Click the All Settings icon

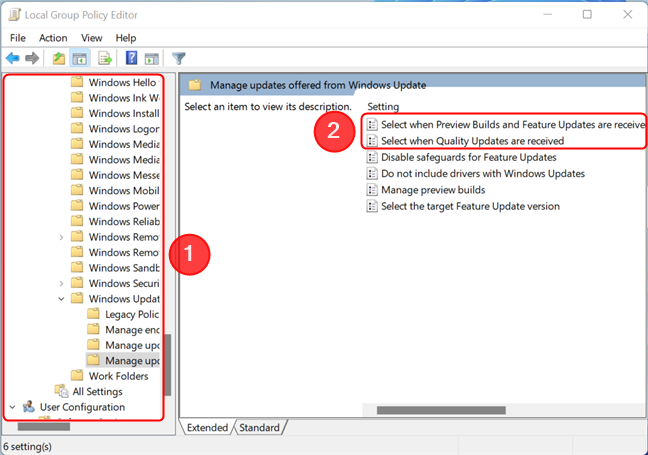[62, 391]
